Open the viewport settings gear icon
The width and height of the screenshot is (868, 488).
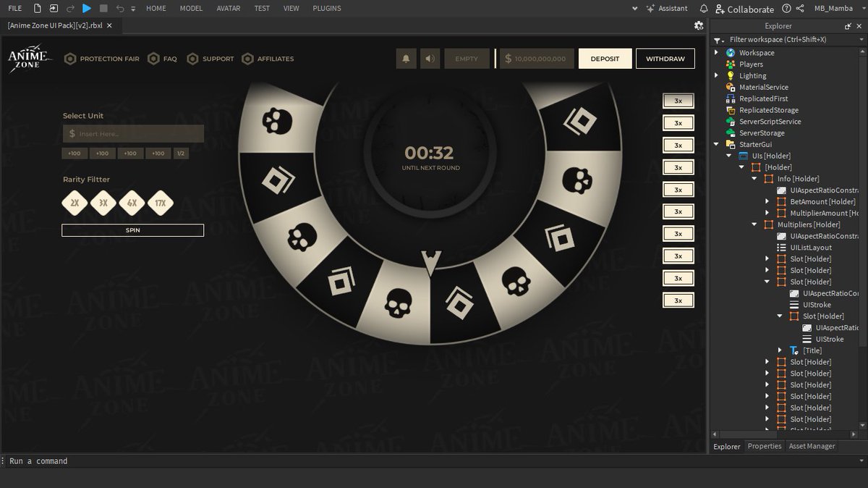tap(699, 25)
